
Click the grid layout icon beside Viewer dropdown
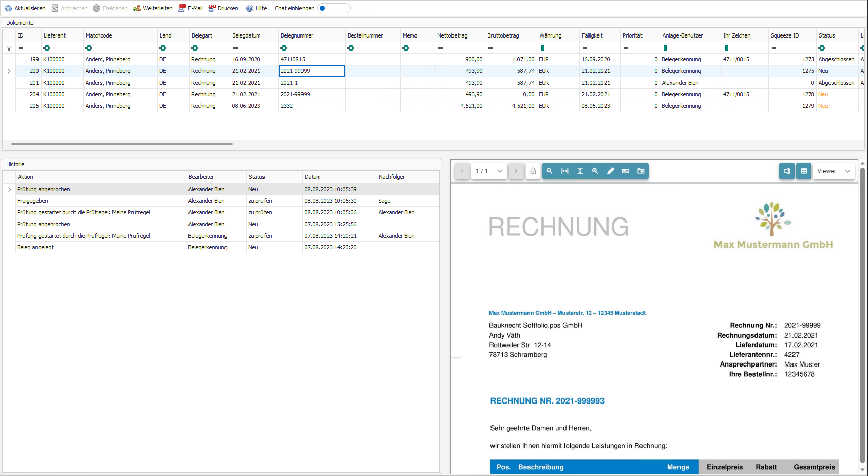tap(804, 171)
